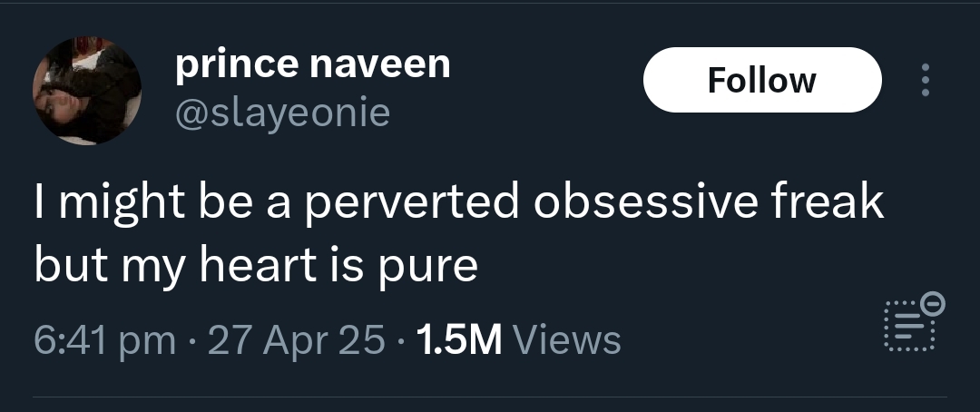
Task: Click the tweet text about pure heart
Action: (457, 233)
